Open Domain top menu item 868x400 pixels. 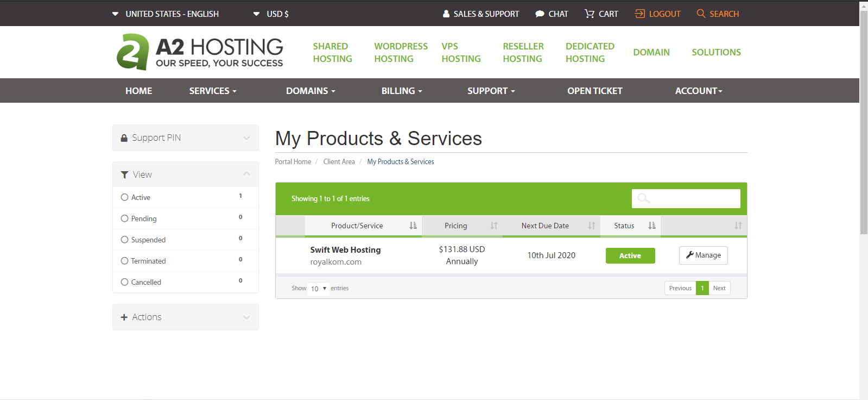tap(651, 52)
